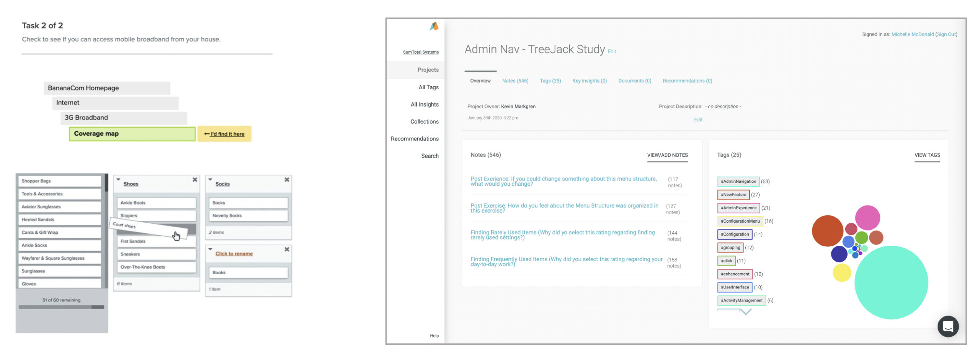Screen dimensions: 980x359
Task: Switch to the Notes (546) tab
Action: pos(514,81)
